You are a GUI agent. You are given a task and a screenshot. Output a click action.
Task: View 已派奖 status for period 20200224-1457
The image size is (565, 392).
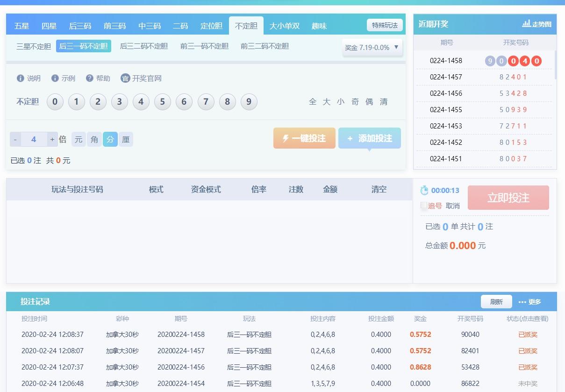click(x=528, y=351)
